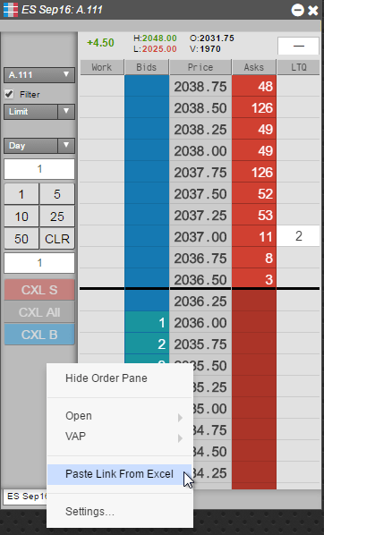Screen dimensions: 392x535
Task: Click the teal bid cell at 2036.00
Action: [x=147, y=322]
